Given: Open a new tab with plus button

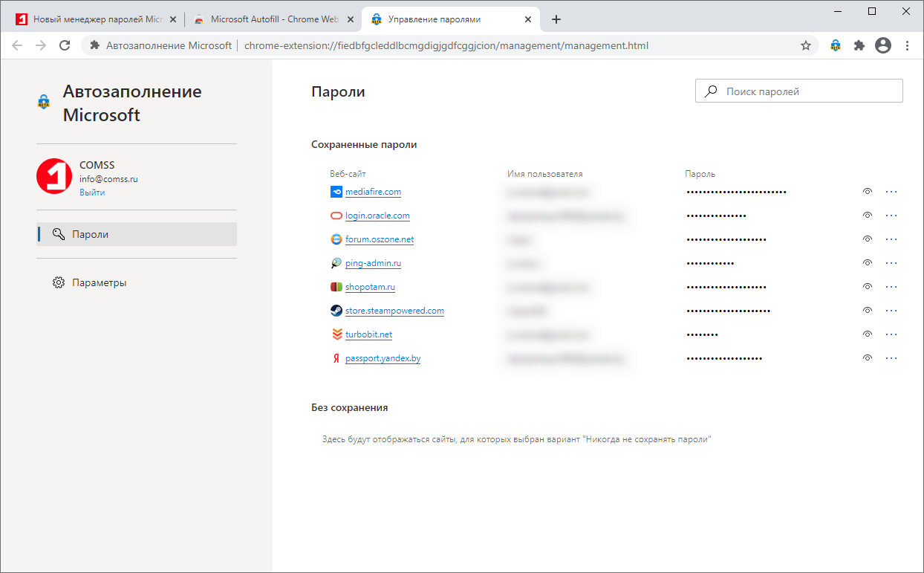Looking at the screenshot, I should tap(556, 19).
